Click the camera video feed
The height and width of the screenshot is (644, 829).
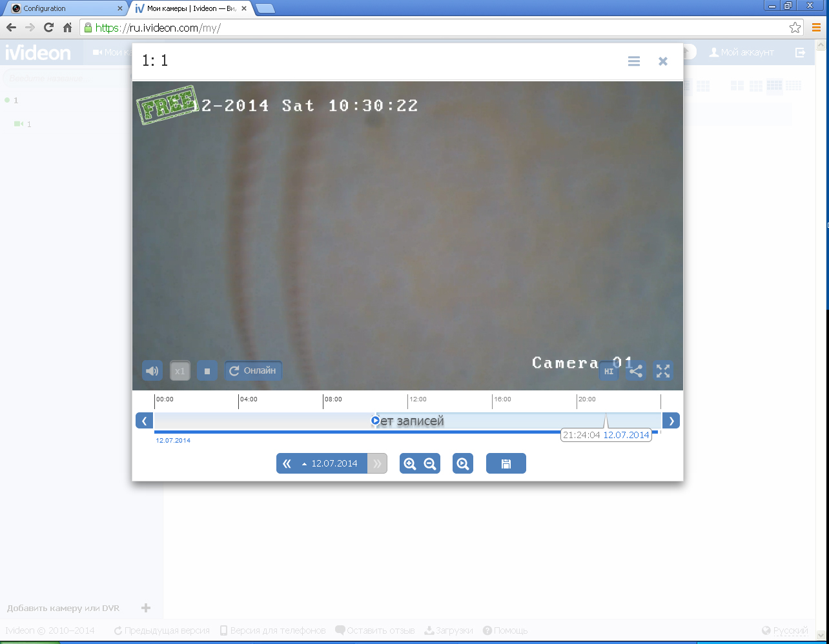(x=407, y=236)
